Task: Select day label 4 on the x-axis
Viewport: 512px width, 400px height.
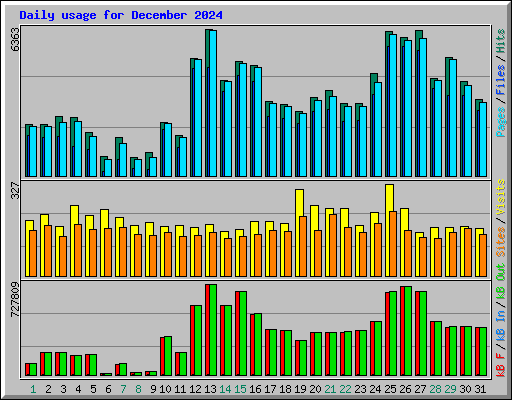Action: (78, 389)
